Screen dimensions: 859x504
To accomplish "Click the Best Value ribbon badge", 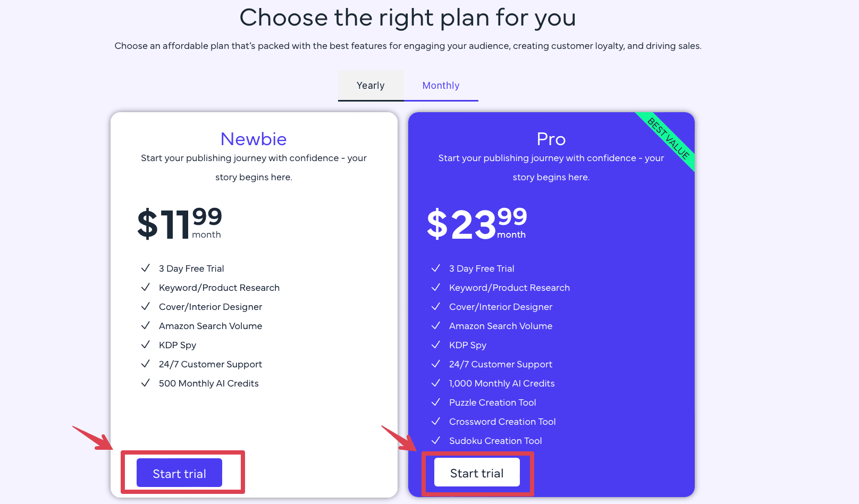I will [668, 139].
